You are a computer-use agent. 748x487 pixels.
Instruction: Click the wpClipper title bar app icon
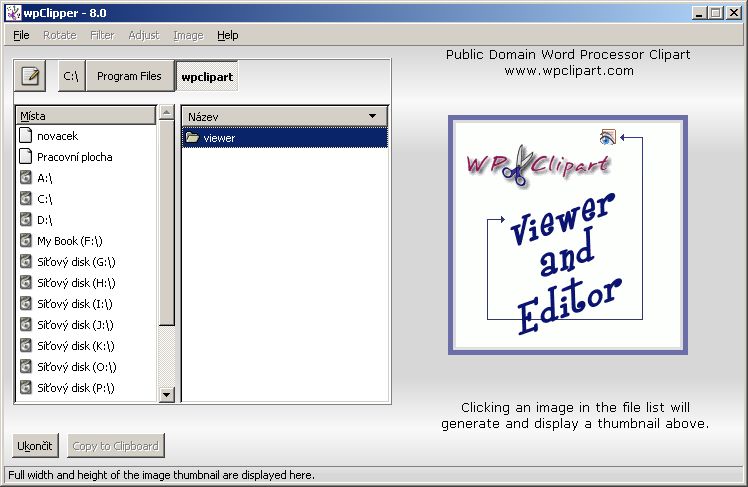[13, 13]
